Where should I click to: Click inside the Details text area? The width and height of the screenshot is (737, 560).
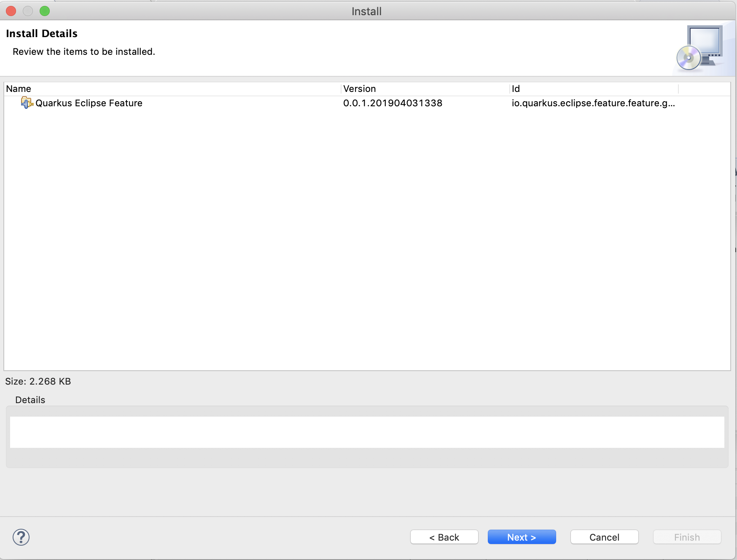367,432
